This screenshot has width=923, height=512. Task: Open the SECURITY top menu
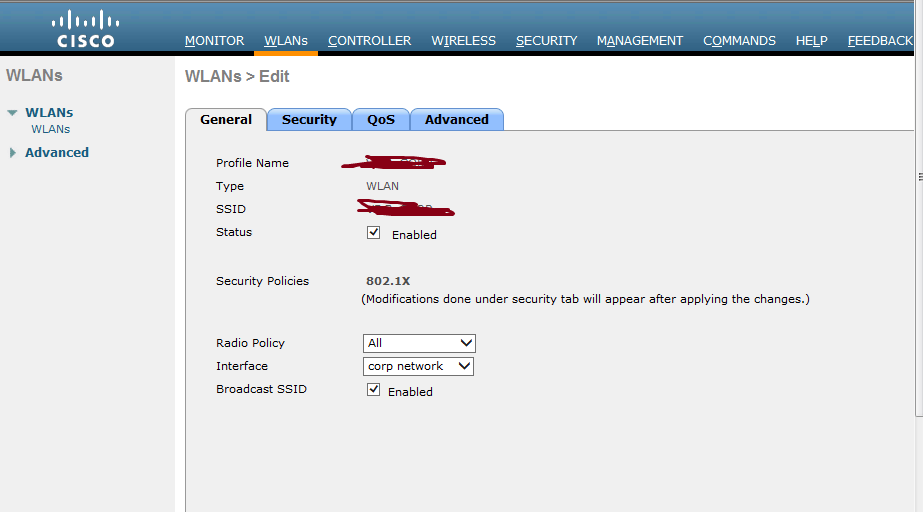click(x=546, y=41)
